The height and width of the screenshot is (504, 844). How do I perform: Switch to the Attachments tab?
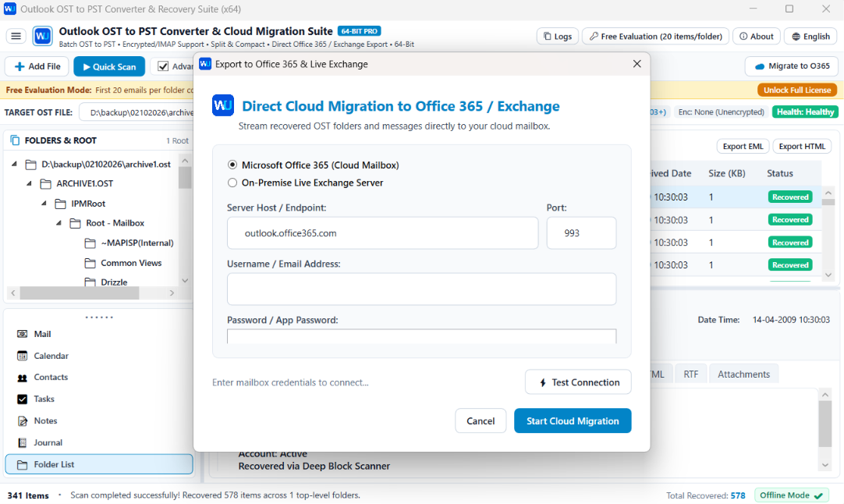point(743,374)
